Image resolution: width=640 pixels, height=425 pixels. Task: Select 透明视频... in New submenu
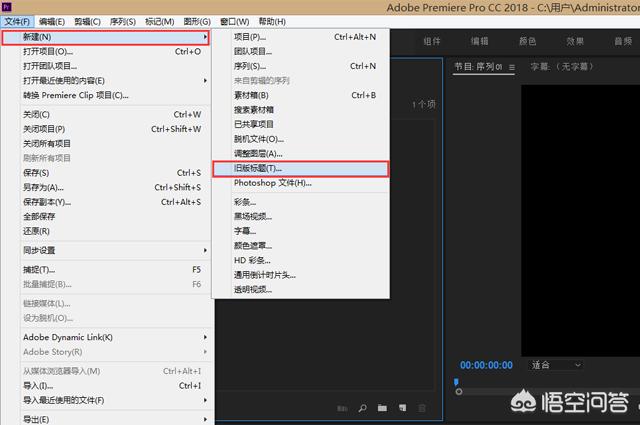coord(301,289)
